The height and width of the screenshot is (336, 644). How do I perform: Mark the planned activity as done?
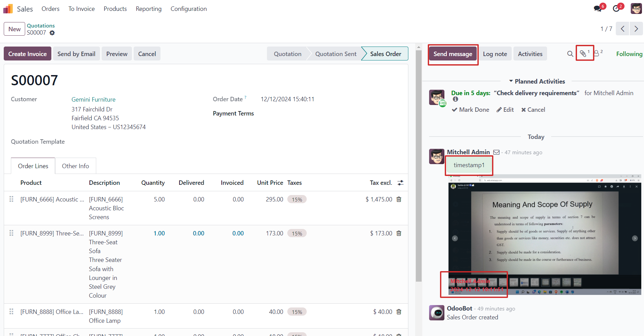(x=471, y=110)
